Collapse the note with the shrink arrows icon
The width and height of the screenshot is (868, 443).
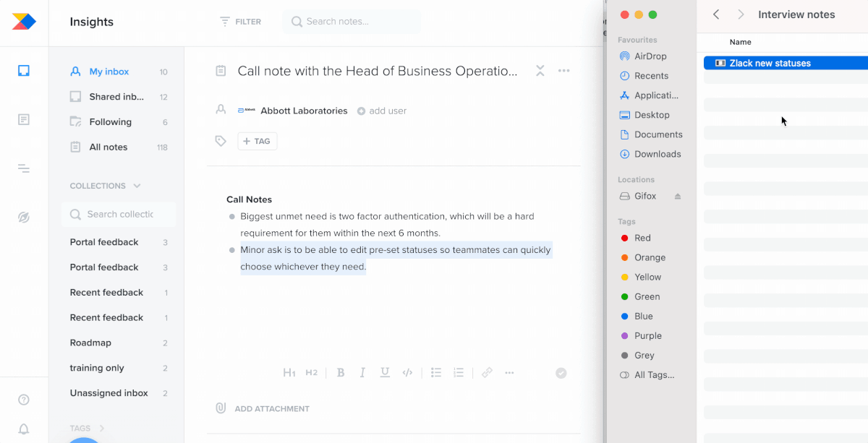[540, 71]
